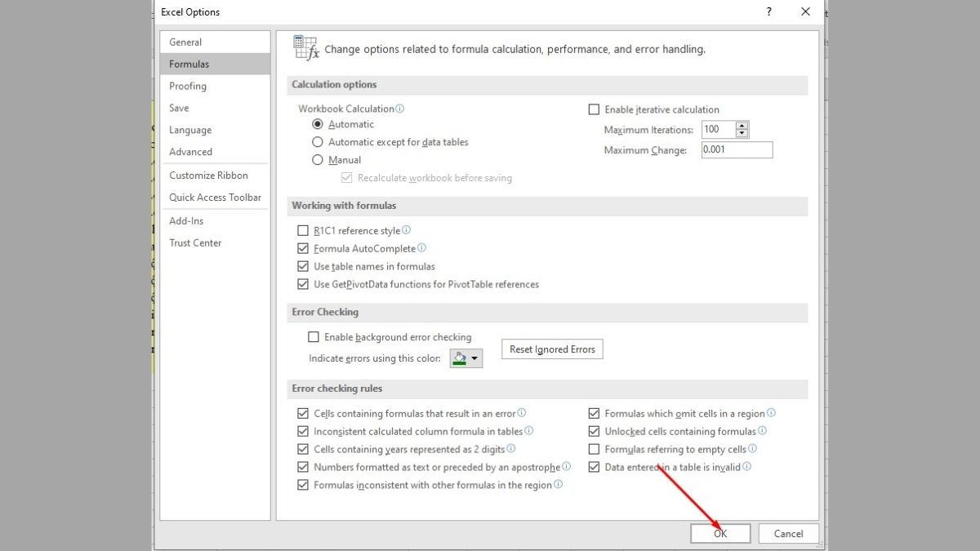Uncheck Use GetPivotData functions for PivotTable references
980x551 pixels.
[303, 285]
